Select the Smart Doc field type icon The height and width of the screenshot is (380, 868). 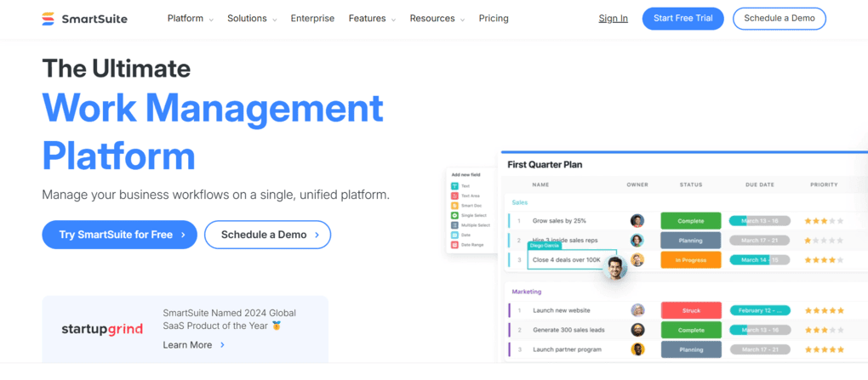click(x=455, y=206)
